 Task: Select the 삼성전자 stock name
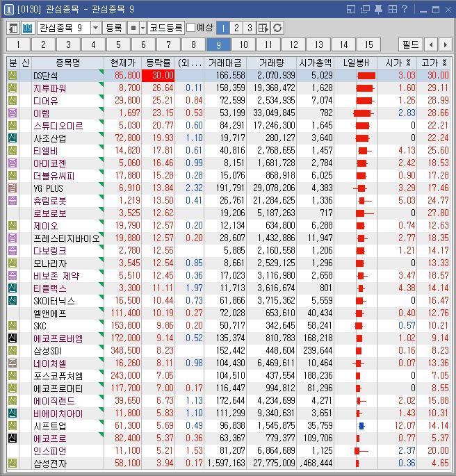[49, 463]
